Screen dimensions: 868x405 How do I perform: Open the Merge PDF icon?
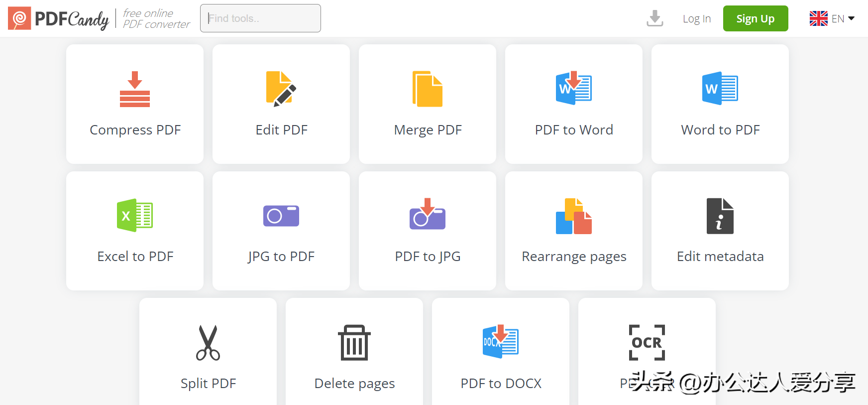[x=428, y=89]
